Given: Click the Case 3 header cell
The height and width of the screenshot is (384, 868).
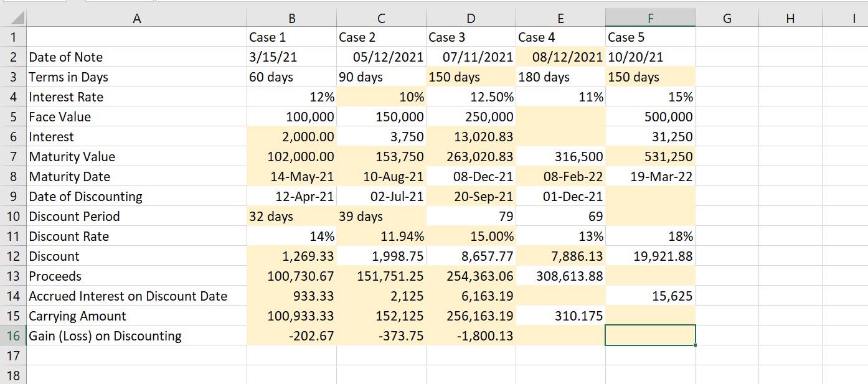Looking at the screenshot, I should [471, 37].
